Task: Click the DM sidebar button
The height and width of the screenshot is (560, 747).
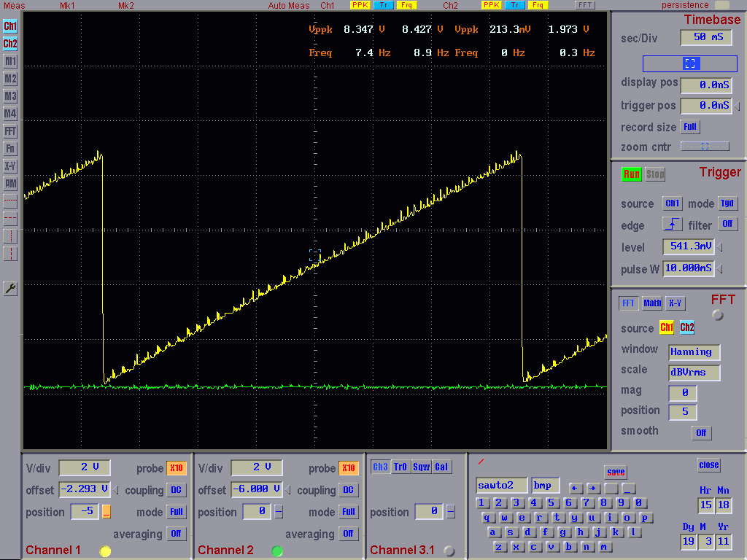Action: pyautogui.click(x=10, y=184)
